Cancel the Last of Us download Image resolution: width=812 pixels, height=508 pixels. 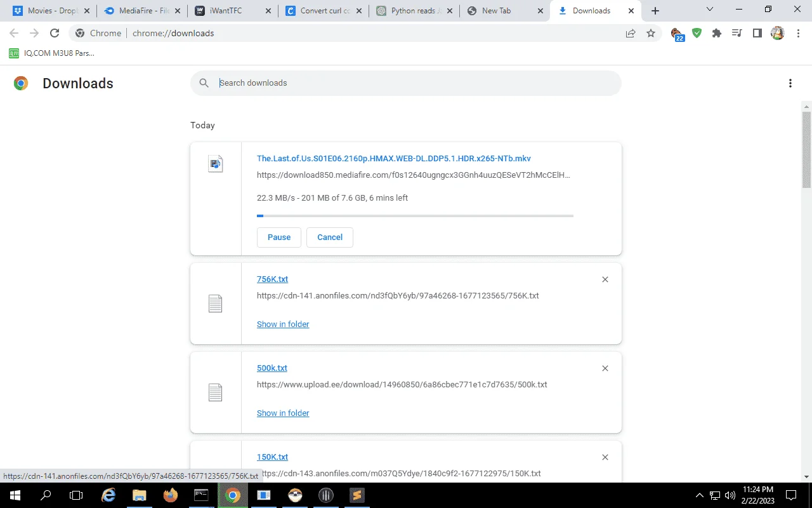(x=330, y=237)
